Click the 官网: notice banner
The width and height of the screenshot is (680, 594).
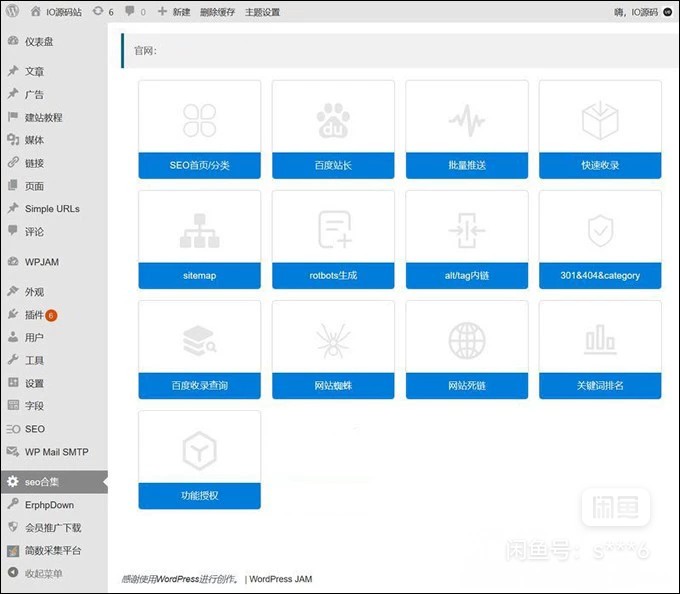(x=400, y=51)
